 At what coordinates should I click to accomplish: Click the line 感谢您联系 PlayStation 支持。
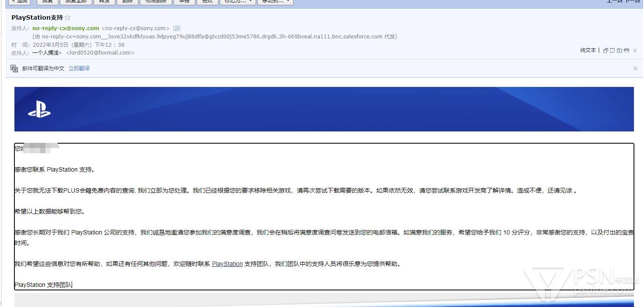[x=55, y=169]
